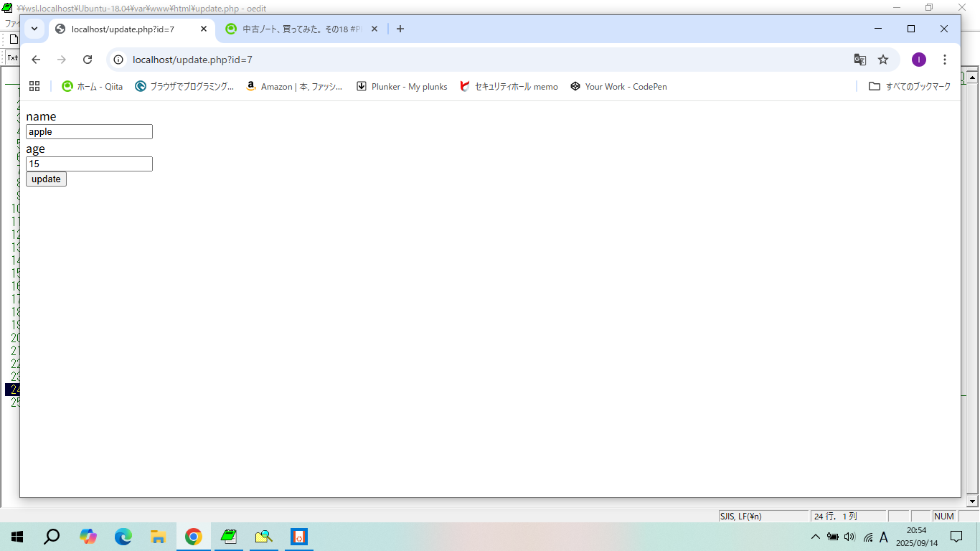Open the tab search dropdown
980x551 pixels.
pyautogui.click(x=34, y=29)
